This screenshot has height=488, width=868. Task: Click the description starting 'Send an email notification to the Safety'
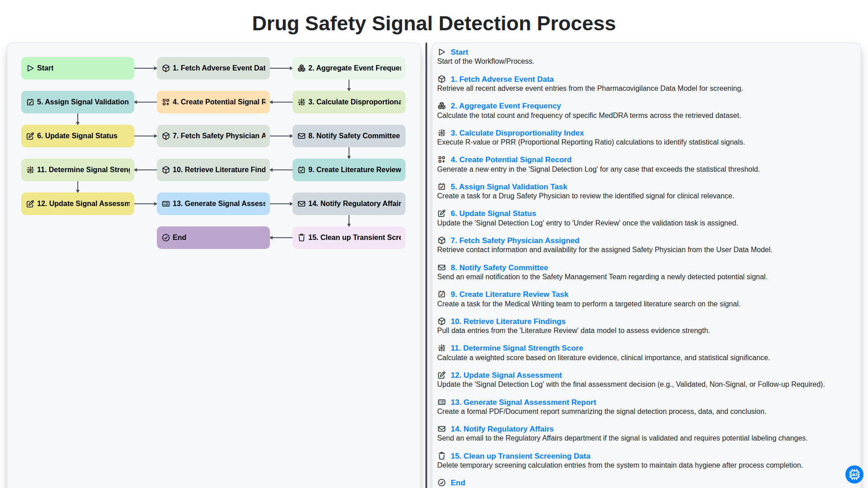(602, 277)
